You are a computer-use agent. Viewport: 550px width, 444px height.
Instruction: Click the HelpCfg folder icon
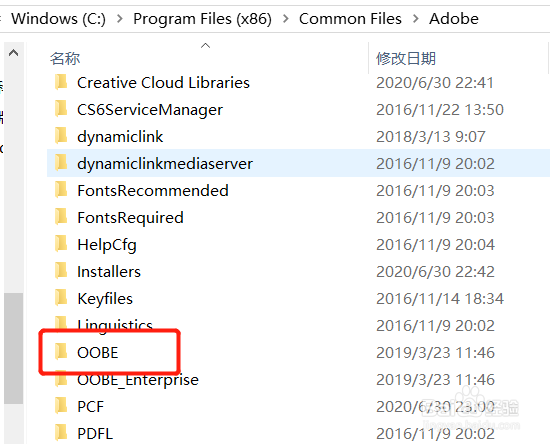coord(61,244)
